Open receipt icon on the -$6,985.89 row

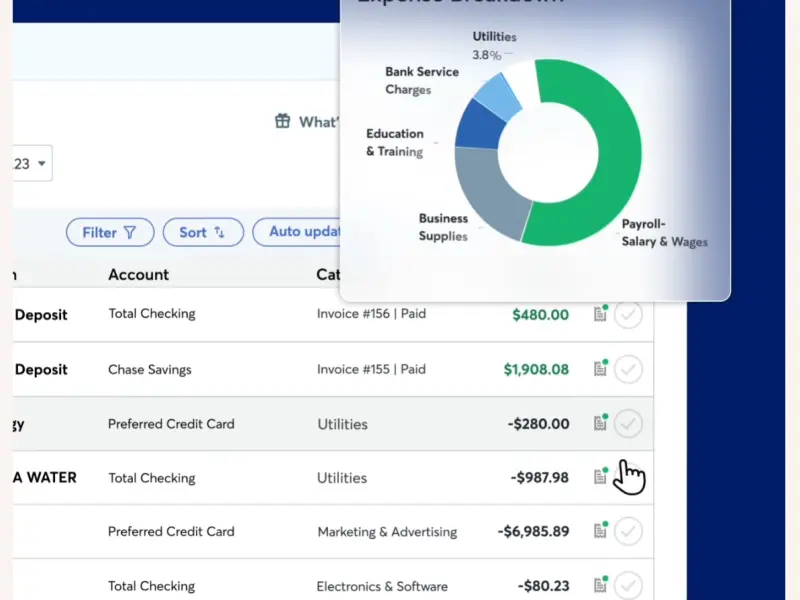(x=600, y=531)
